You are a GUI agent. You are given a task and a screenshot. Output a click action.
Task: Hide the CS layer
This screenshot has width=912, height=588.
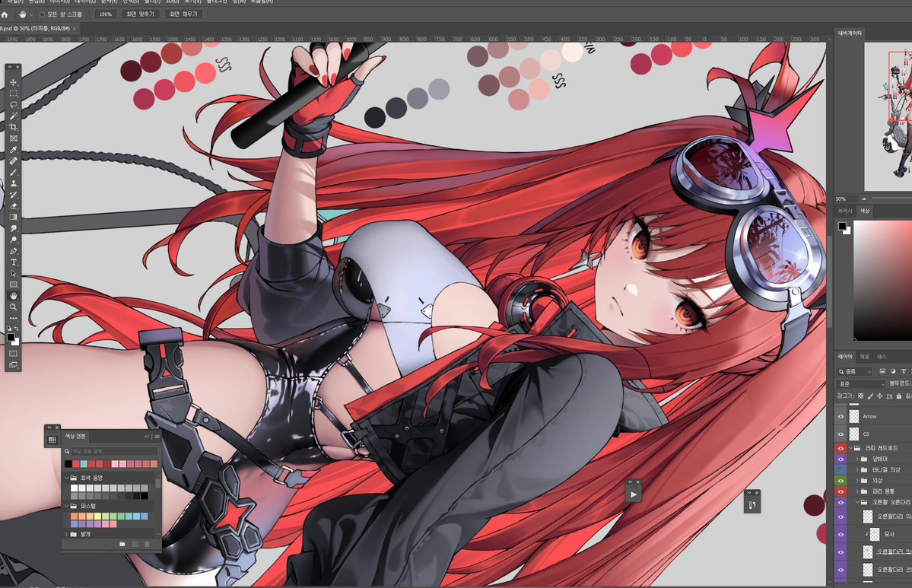click(841, 434)
